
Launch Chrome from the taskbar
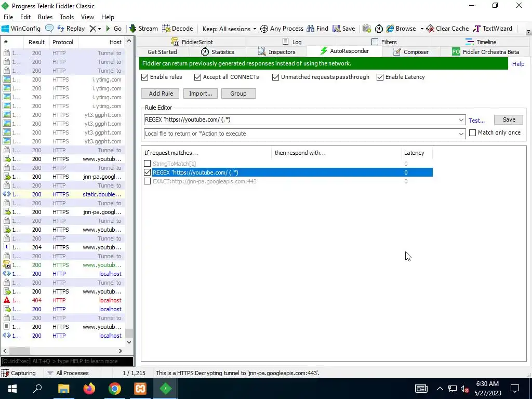tap(115, 389)
